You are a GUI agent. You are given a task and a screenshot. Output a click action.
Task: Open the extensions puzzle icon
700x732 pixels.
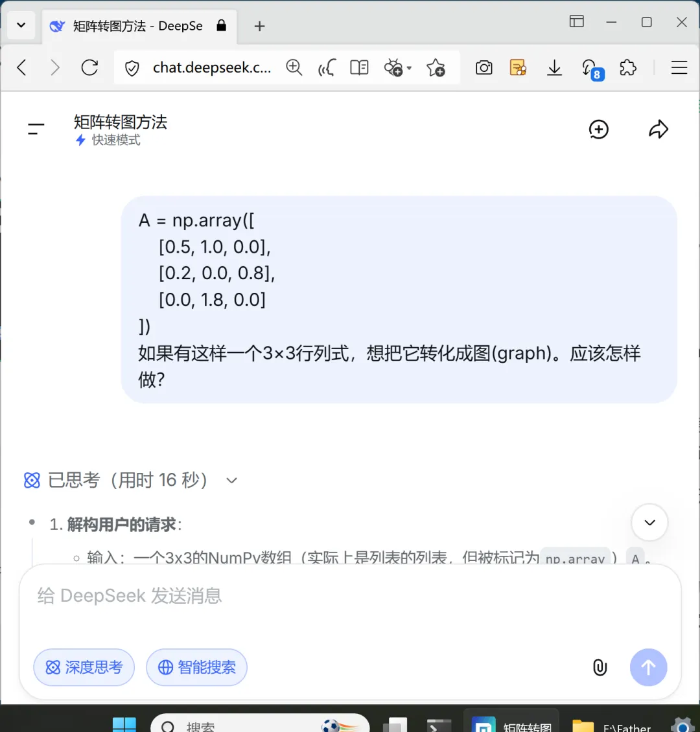click(x=627, y=68)
